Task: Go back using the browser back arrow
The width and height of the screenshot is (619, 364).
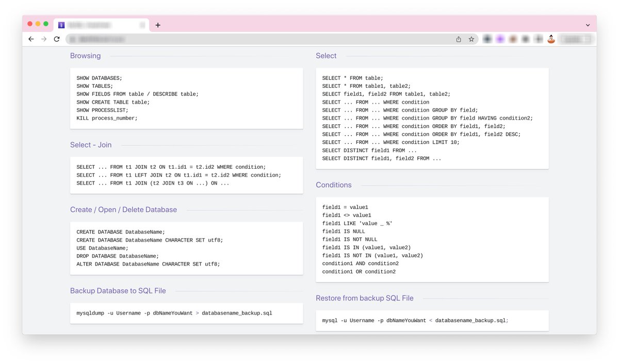Action: click(31, 39)
